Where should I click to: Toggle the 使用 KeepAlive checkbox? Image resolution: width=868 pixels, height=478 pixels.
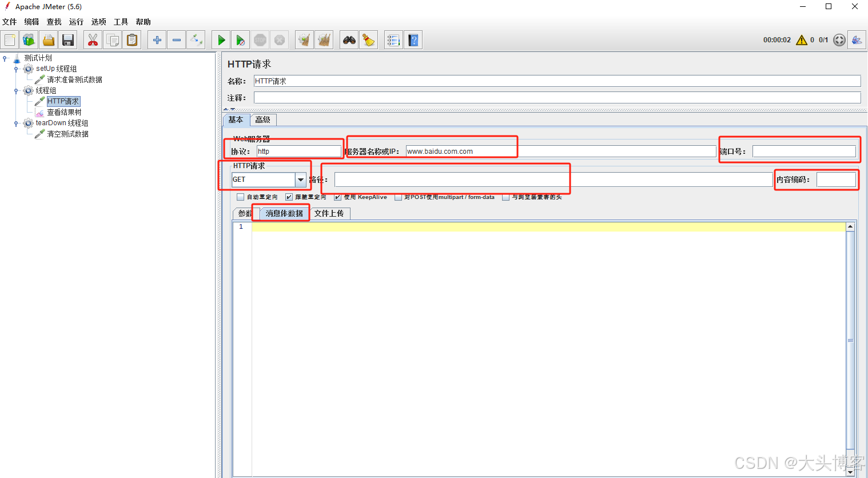[x=337, y=197]
